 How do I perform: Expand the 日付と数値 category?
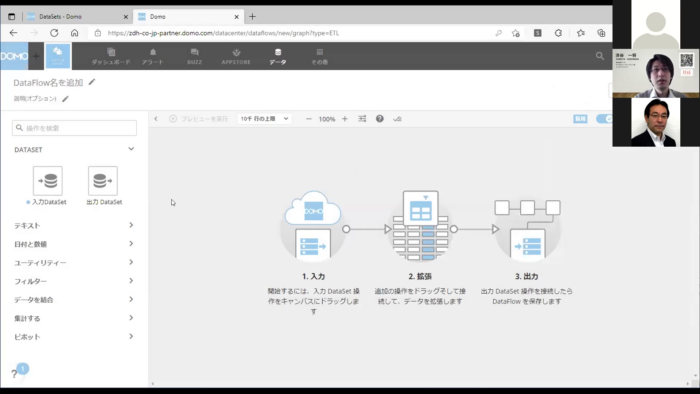[x=74, y=244]
